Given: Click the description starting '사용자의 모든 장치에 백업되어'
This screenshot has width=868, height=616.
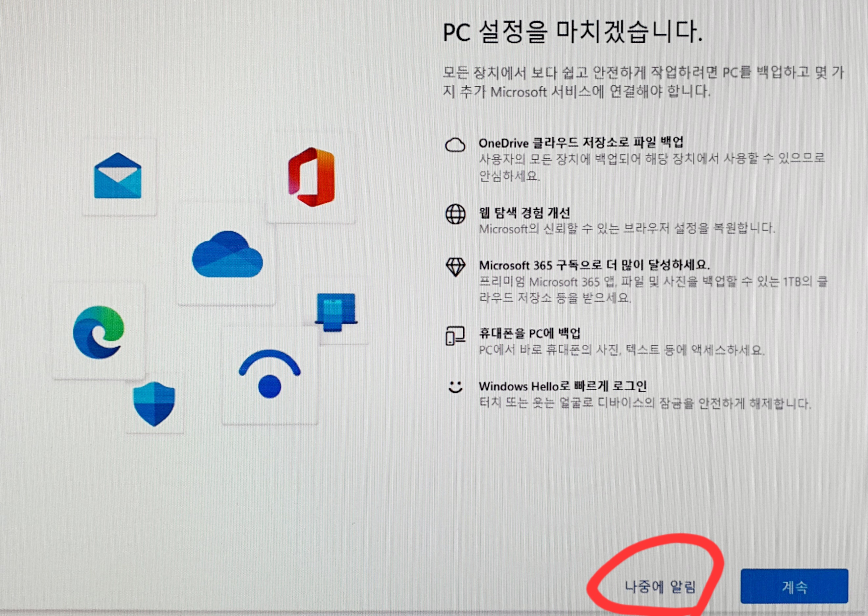Looking at the screenshot, I should coord(652,167).
